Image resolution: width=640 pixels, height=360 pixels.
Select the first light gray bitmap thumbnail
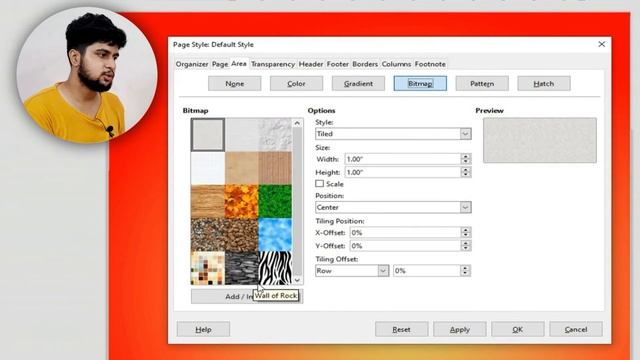(208, 135)
